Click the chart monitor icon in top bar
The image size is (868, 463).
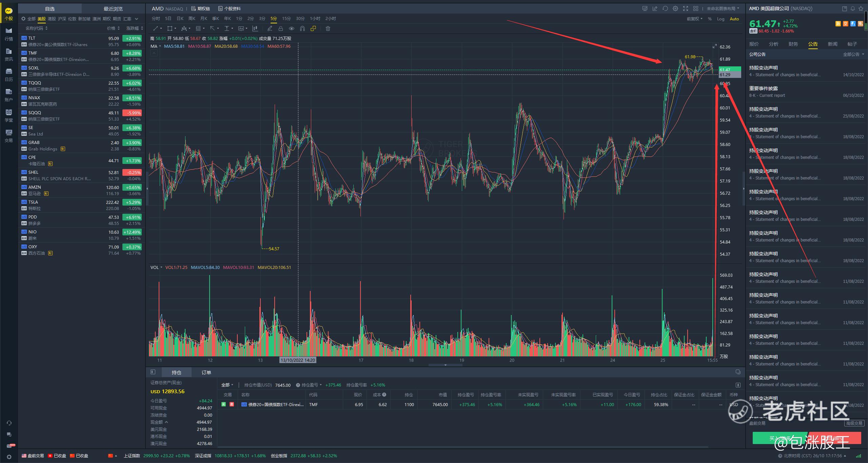[x=645, y=8]
